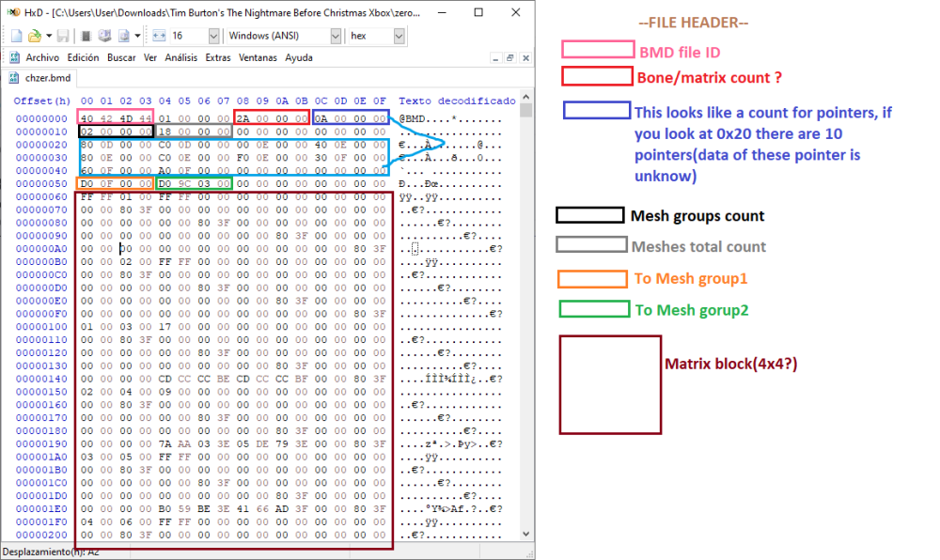Open the Windows (ANSI) encoding dropdown

[336, 36]
